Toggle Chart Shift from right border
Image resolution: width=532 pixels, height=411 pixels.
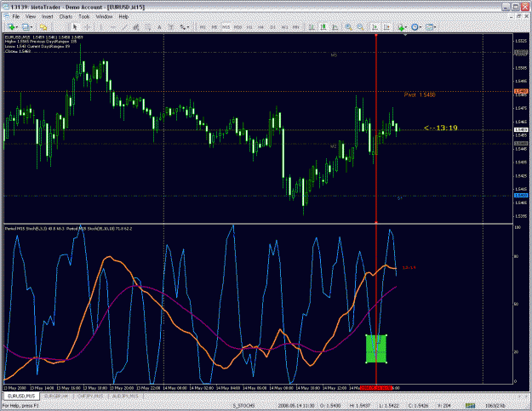click(386, 27)
